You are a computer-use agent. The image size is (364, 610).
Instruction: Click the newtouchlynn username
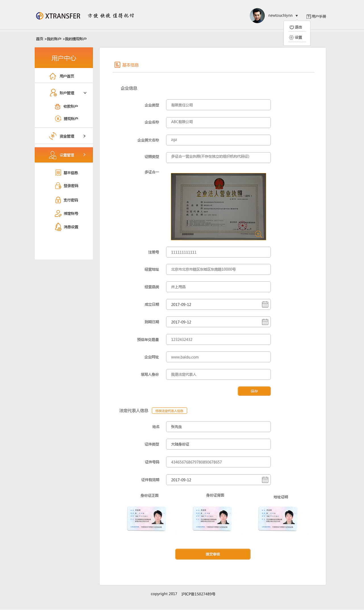pyautogui.click(x=280, y=15)
